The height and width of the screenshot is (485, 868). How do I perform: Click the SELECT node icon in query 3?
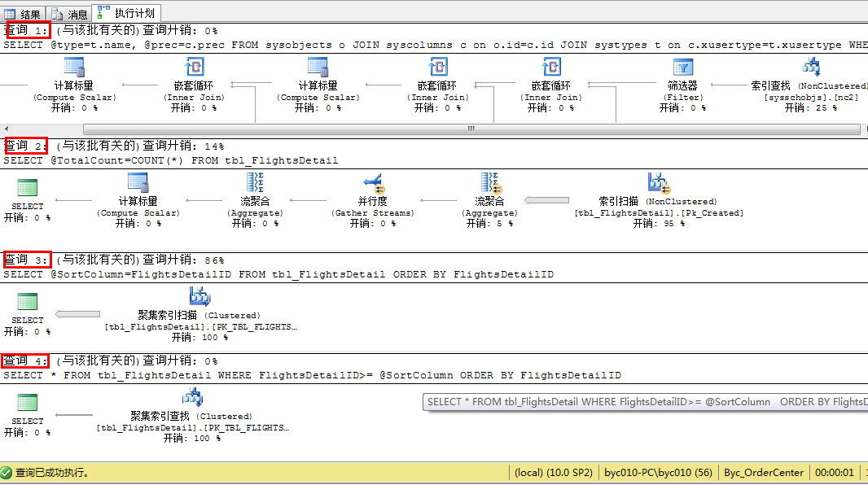29,301
